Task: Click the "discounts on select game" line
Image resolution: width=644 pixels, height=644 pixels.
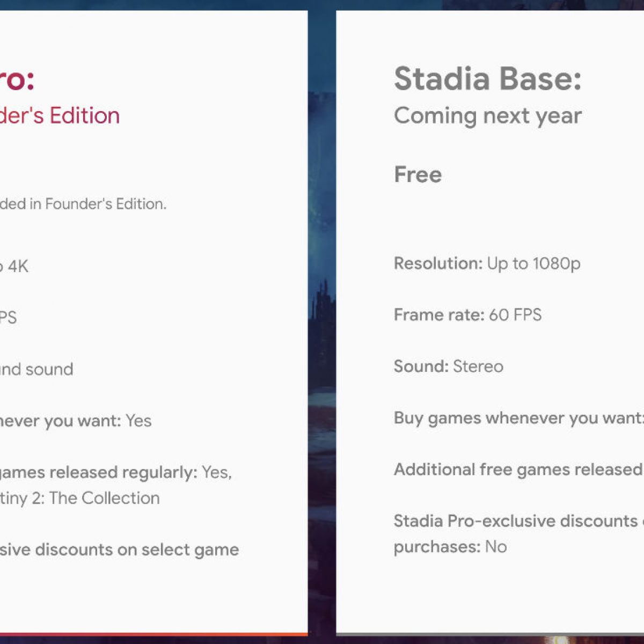Action: 119,550
